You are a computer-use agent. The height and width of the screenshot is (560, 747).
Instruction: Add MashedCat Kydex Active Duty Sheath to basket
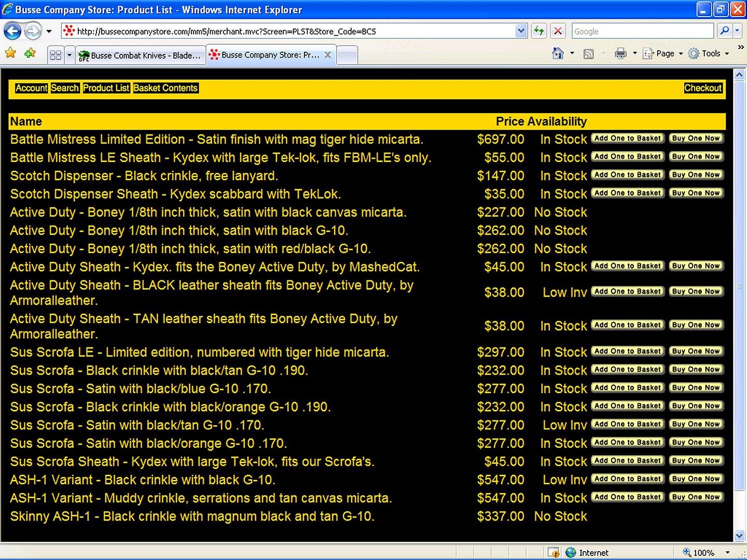(628, 266)
